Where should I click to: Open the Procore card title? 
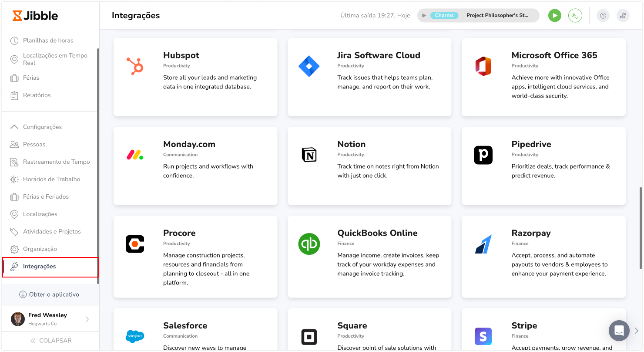[x=179, y=233]
